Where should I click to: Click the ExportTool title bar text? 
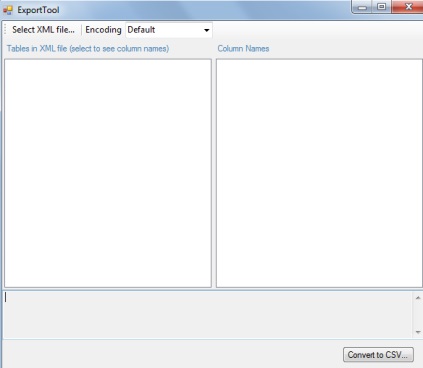point(38,10)
